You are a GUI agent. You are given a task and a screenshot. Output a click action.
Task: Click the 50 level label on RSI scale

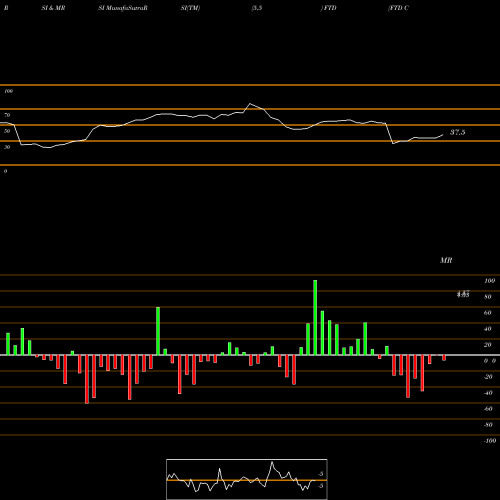[x=7, y=131]
